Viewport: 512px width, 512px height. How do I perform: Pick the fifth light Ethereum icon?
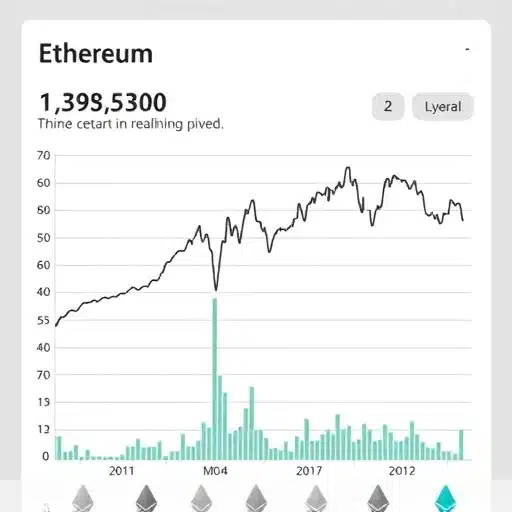316,499
